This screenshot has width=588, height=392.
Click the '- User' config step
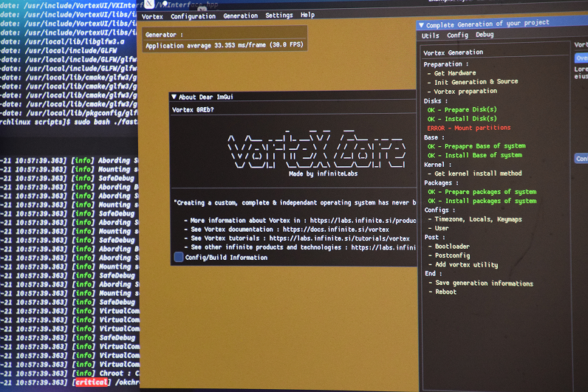438,228
